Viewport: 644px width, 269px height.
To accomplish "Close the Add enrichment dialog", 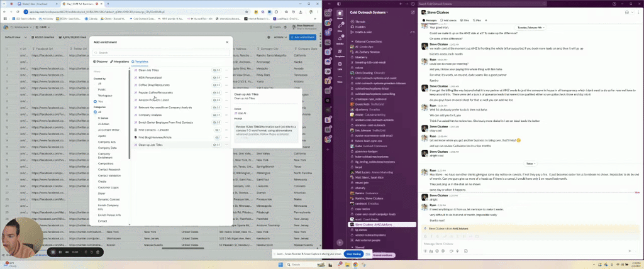I will 227,42.
